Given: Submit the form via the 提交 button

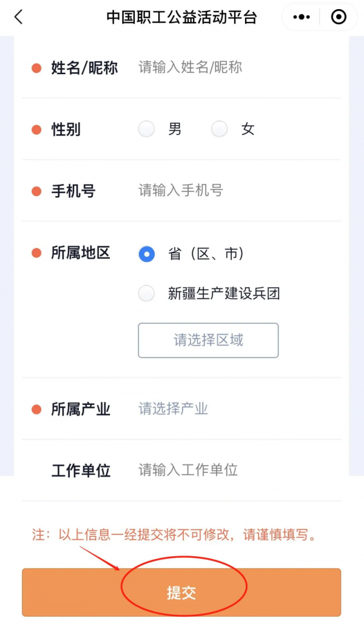Looking at the screenshot, I should pos(182,592).
